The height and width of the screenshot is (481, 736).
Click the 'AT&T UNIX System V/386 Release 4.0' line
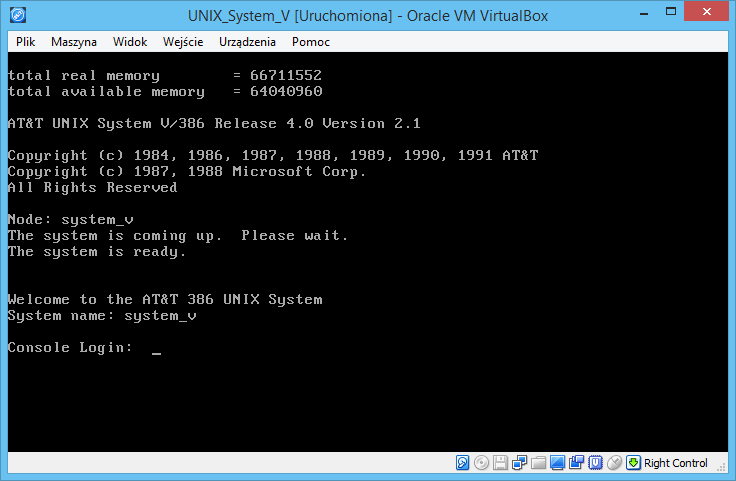[x=214, y=123]
